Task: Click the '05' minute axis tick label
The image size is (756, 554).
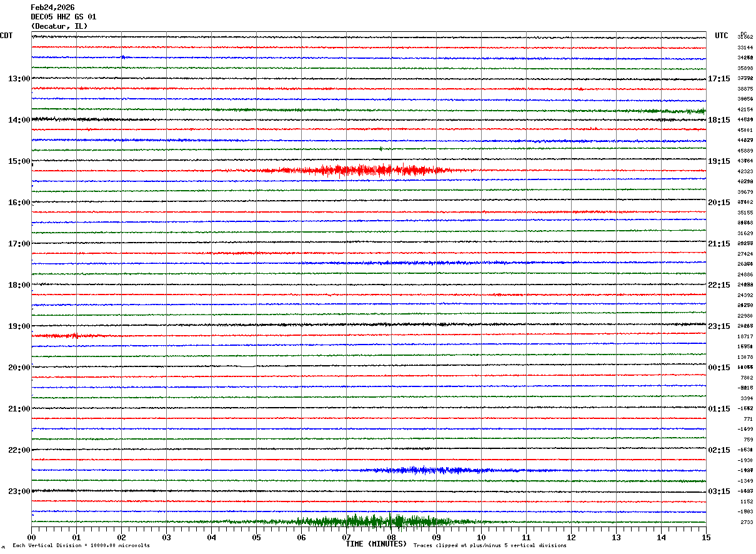Action: tap(256, 537)
